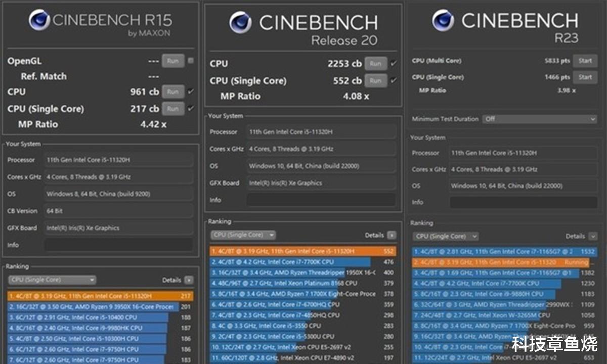Select Ryzen 9 3950X ranking row in R15

pos(100,306)
